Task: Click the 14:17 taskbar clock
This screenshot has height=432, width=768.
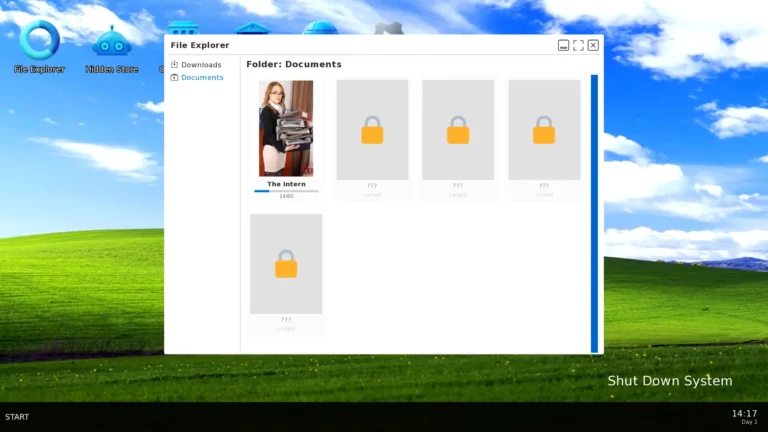Action: click(x=744, y=413)
